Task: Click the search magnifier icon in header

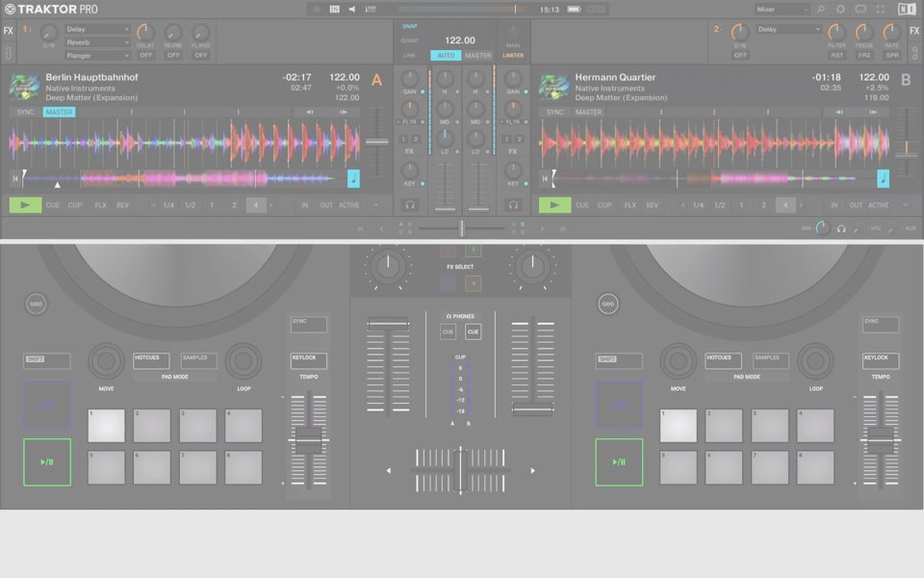Action: coord(821,10)
